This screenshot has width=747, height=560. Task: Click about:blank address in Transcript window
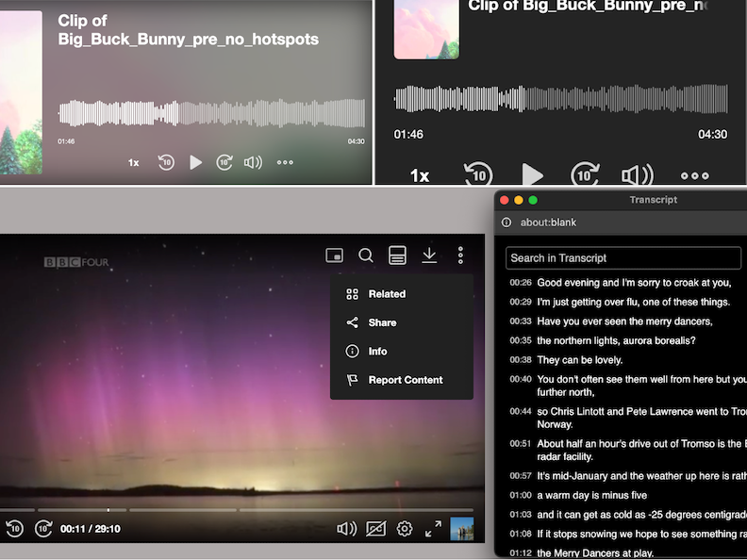coord(548,222)
